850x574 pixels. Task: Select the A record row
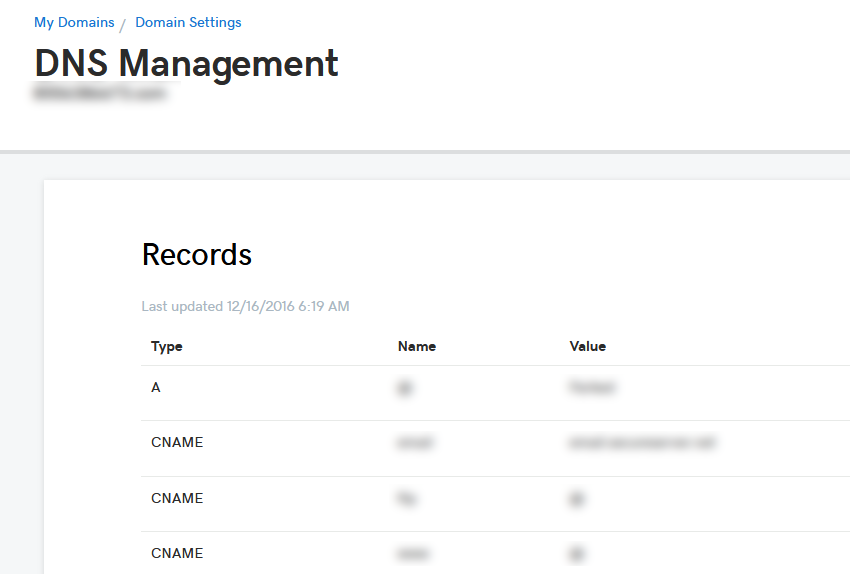click(495, 393)
